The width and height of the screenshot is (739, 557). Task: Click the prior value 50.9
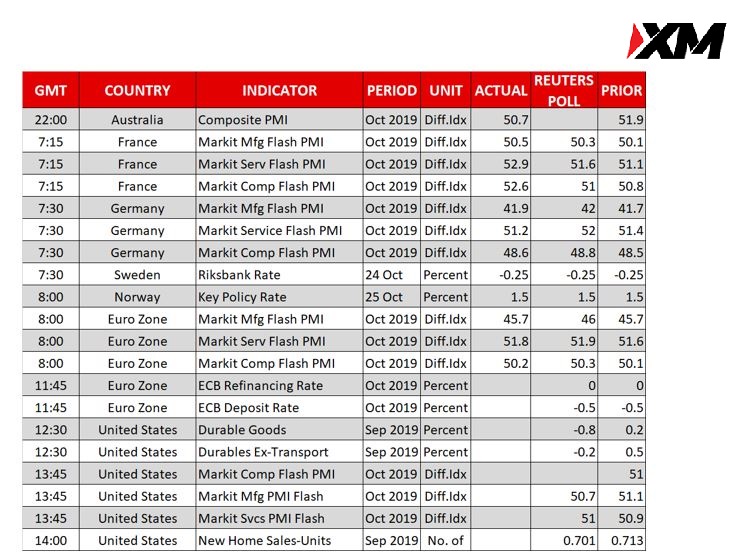(x=621, y=518)
